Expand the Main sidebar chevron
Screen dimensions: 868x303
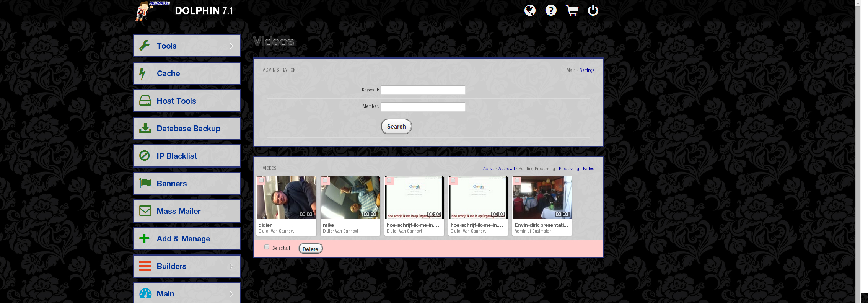coord(231,294)
